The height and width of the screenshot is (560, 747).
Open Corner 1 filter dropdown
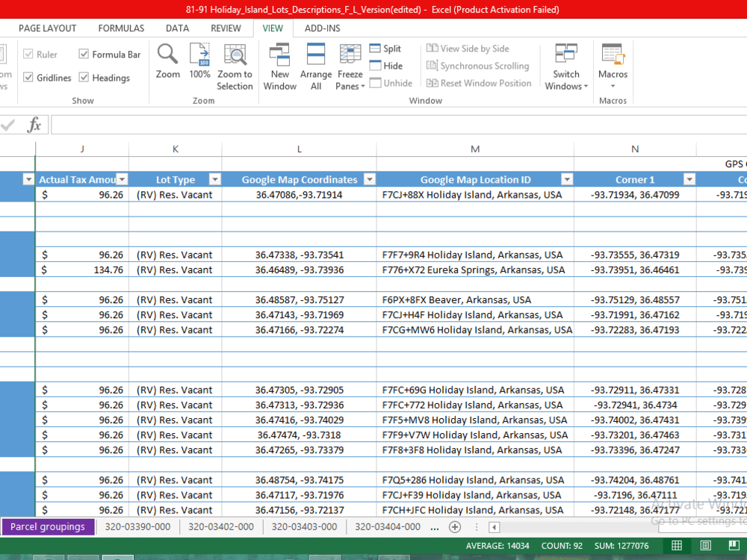689,179
